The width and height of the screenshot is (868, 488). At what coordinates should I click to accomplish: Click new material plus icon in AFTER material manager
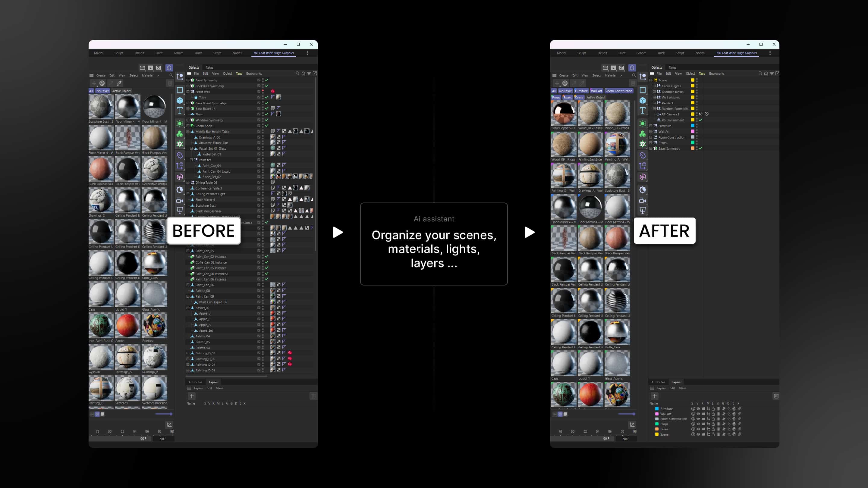tap(557, 83)
